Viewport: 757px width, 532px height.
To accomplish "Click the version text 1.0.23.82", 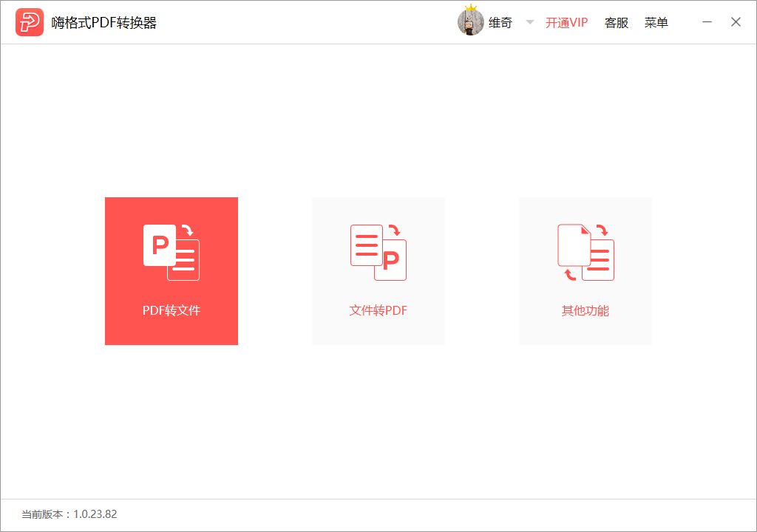I will pos(95,514).
